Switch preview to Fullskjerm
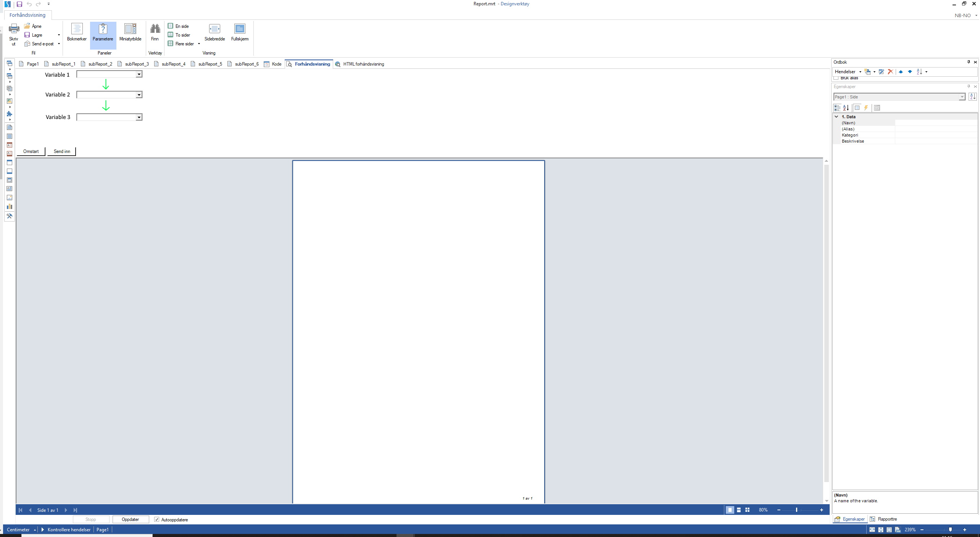This screenshot has height=537, width=980. [x=240, y=32]
